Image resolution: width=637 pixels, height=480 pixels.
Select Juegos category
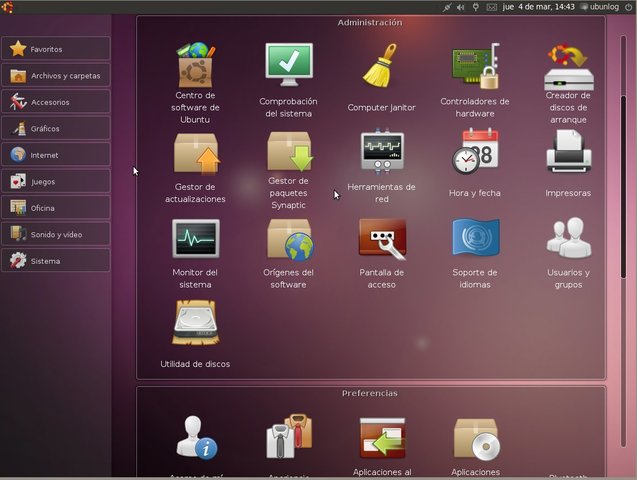[x=56, y=181]
